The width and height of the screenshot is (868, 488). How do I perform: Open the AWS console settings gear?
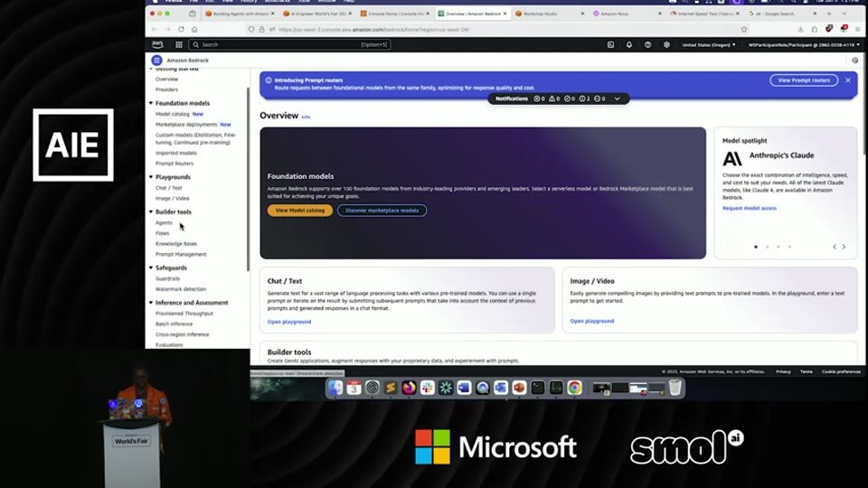tap(666, 45)
